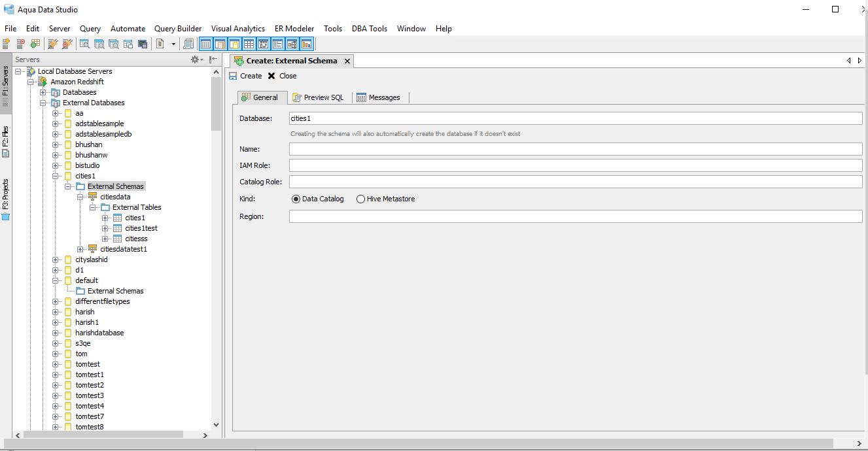This screenshot has height=451, width=868.
Task: Open the dropdown arrow beside the document icon
Action: click(173, 44)
